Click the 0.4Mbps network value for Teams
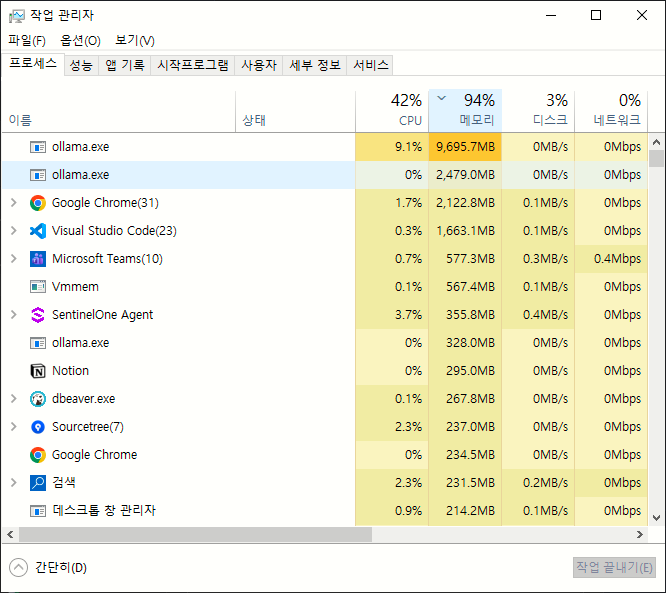The width and height of the screenshot is (666, 593). [611, 259]
